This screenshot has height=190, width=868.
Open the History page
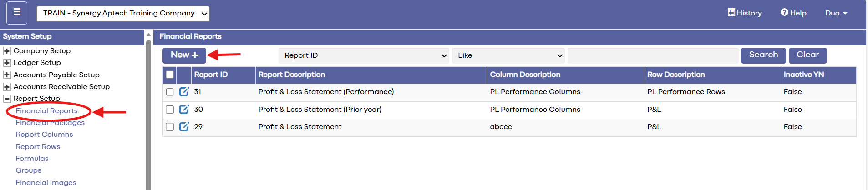click(745, 13)
